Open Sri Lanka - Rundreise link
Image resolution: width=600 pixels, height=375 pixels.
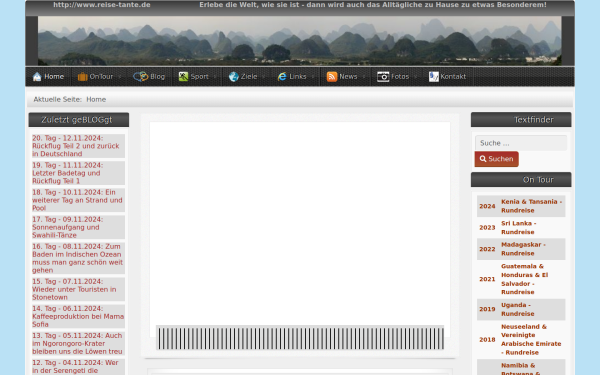(518, 228)
